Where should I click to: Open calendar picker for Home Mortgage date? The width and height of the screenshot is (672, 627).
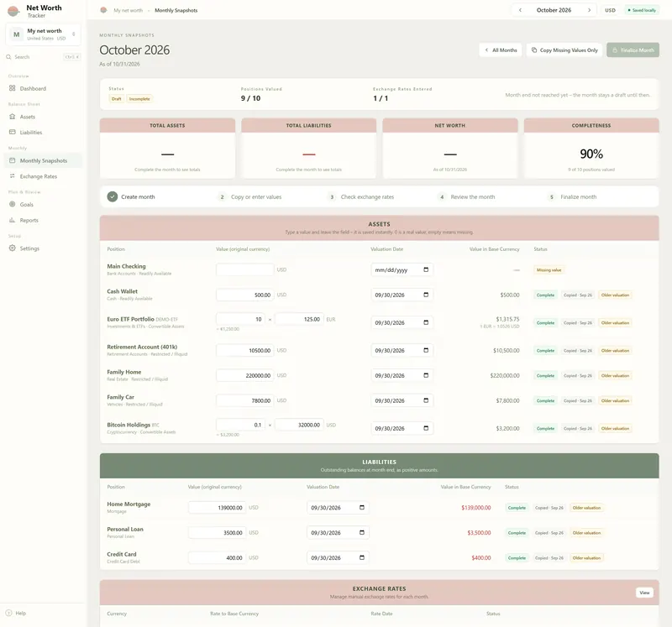pyautogui.click(x=362, y=508)
